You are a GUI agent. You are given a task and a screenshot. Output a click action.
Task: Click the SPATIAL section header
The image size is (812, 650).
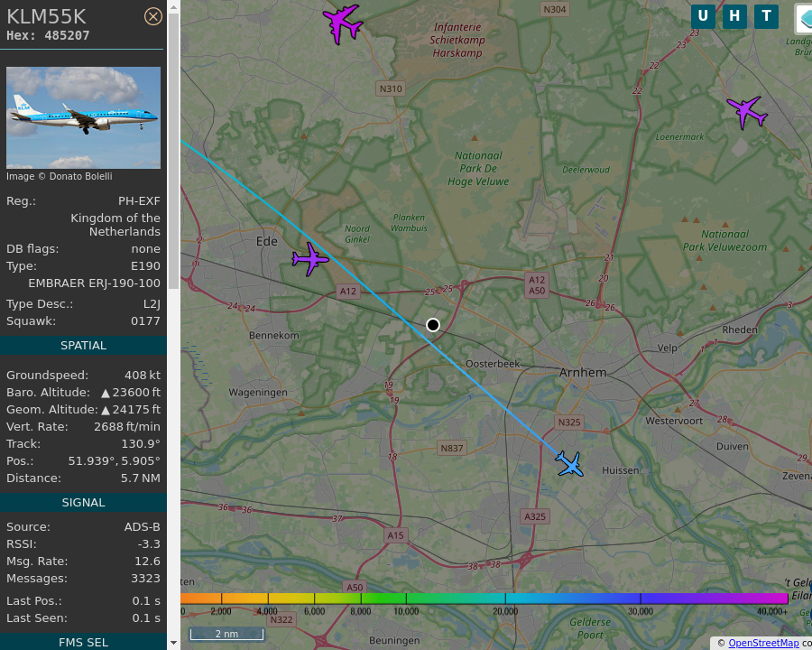click(x=83, y=345)
